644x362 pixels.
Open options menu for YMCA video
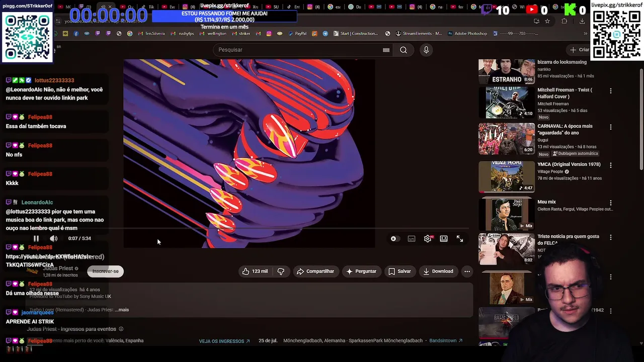point(611,165)
